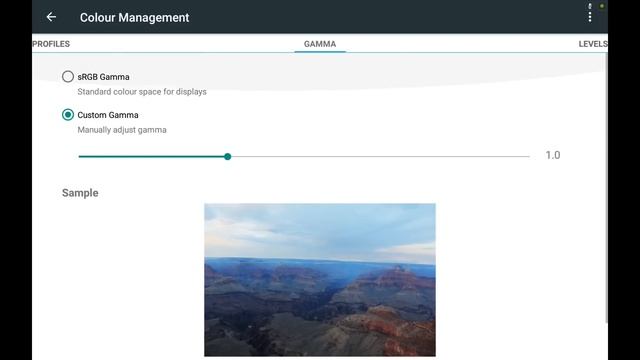
Task: Select the Custom Gamma radio button
Action: [x=68, y=115]
